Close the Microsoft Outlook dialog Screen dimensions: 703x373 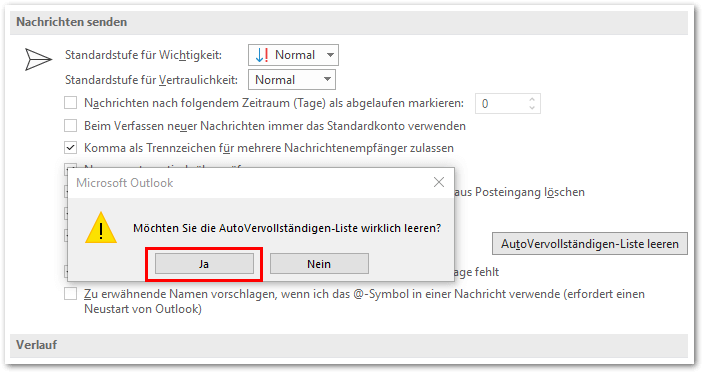click(439, 182)
